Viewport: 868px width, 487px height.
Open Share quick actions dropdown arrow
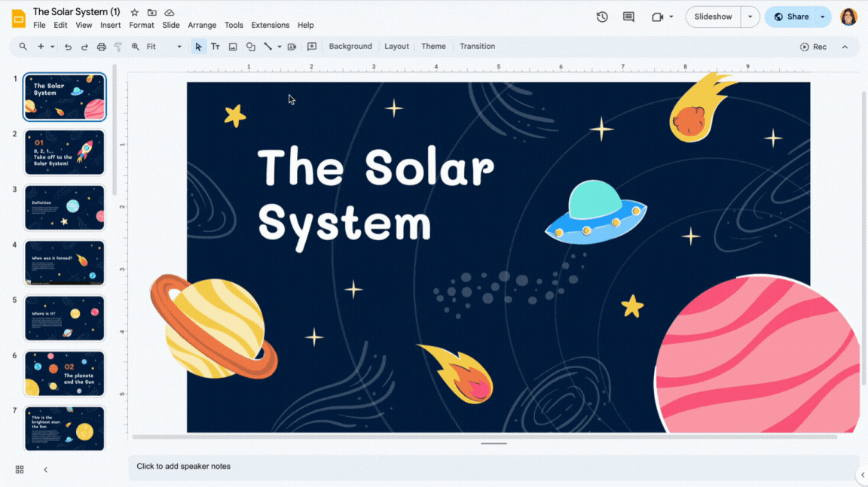point(823,17)
